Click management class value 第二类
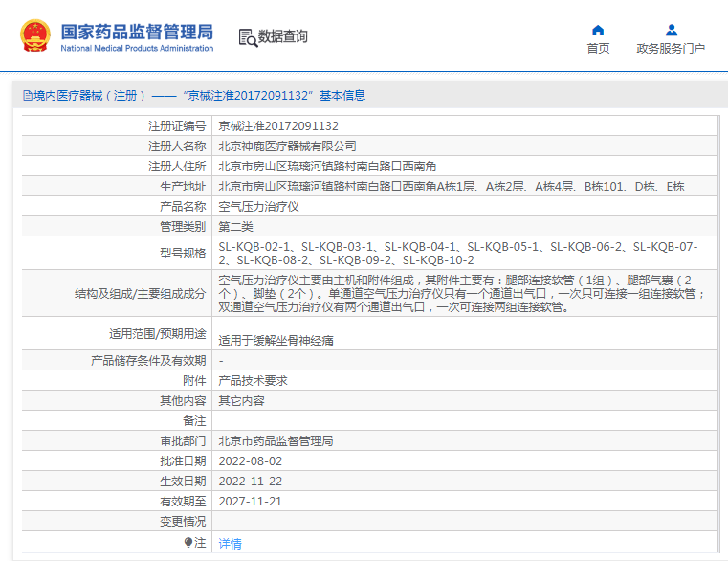The height and width of the screenshot is (561, 728). coord(236,226)
